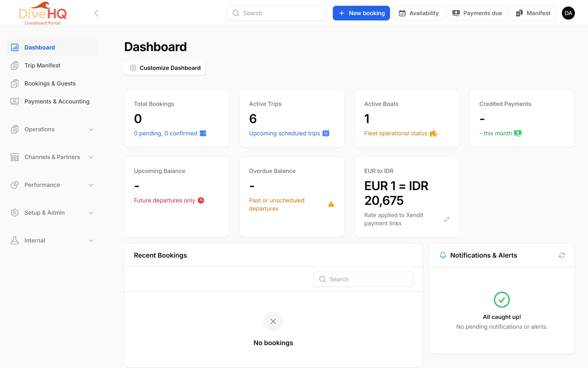Screen dimensions: 588x368
Task: Create a New booking
Action: (x=361, y=13)
